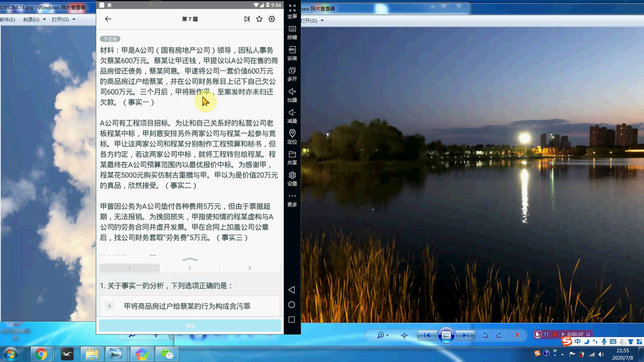Go to next photo in viewer
The width and height of the screenshot is (644, 362).
[466, 335]
